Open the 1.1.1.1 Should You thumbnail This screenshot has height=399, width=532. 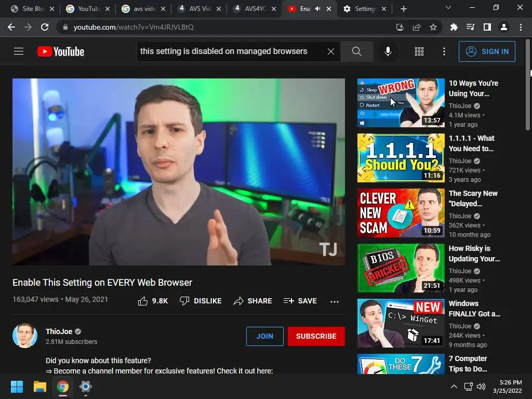tap(401, 158)
